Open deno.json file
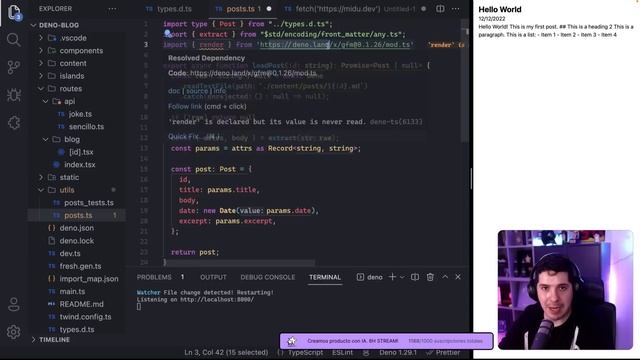This screenshot has width=640, height=360. (x=76, y=228)
